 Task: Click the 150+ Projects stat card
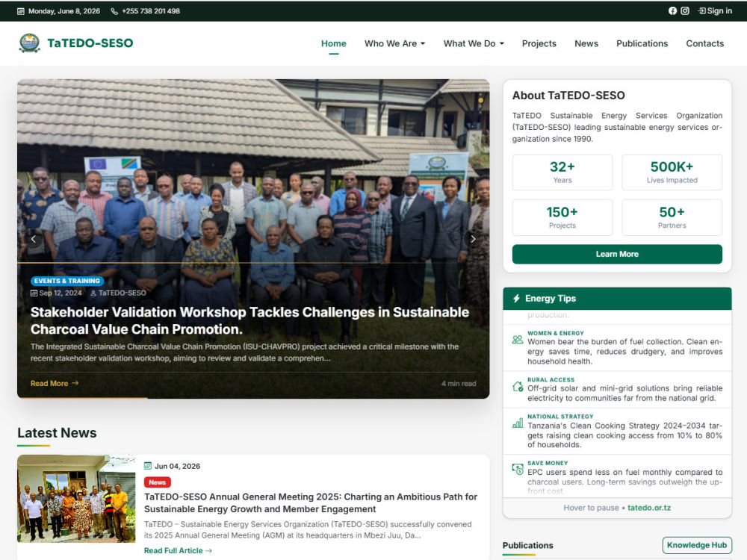(x=562, y=217)
